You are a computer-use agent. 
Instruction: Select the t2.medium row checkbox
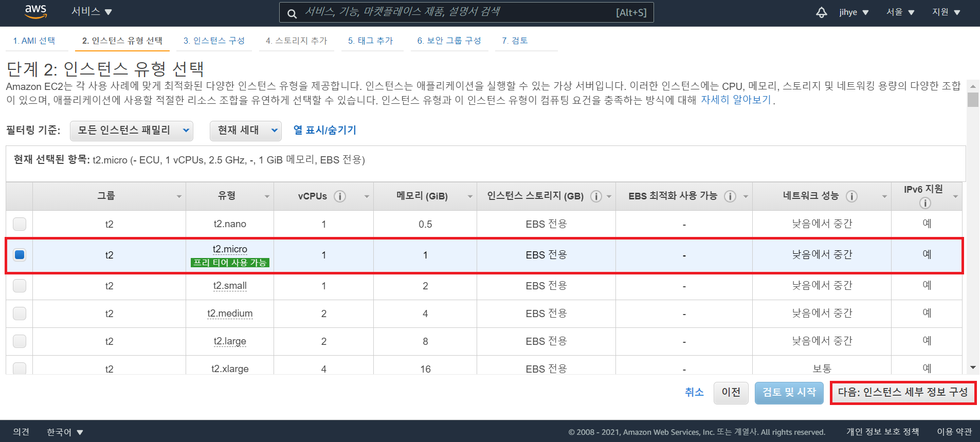point(20,314)
